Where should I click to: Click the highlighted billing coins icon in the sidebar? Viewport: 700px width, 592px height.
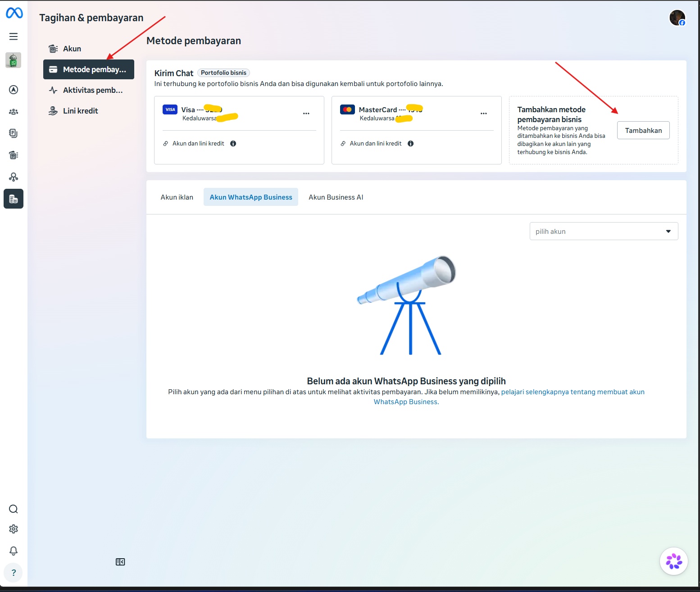[14, 199]
